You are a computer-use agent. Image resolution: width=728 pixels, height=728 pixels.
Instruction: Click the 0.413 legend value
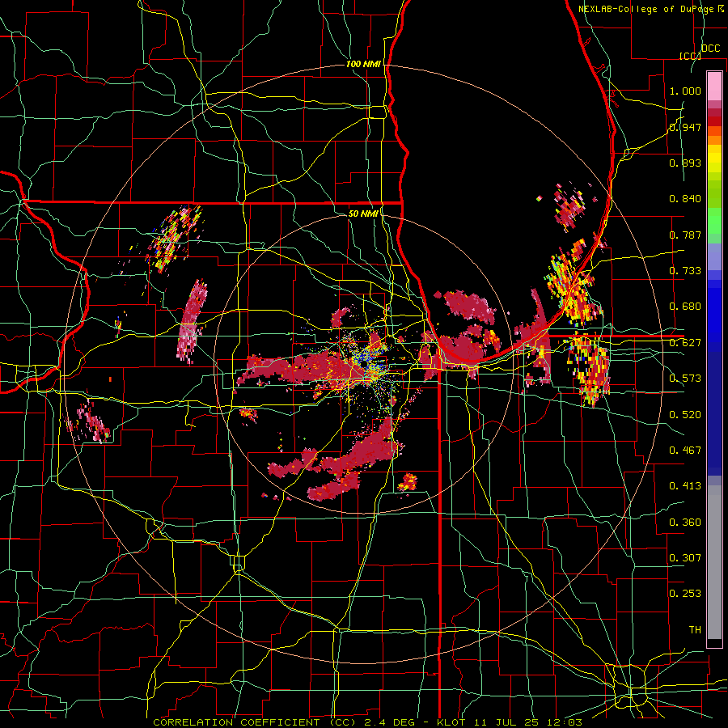point(685,486)
